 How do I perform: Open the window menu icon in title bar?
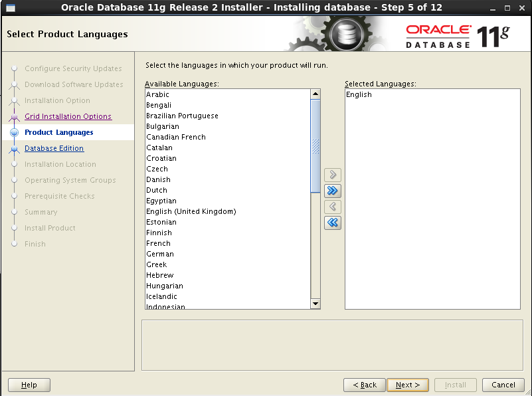click(x=11, y=7)
